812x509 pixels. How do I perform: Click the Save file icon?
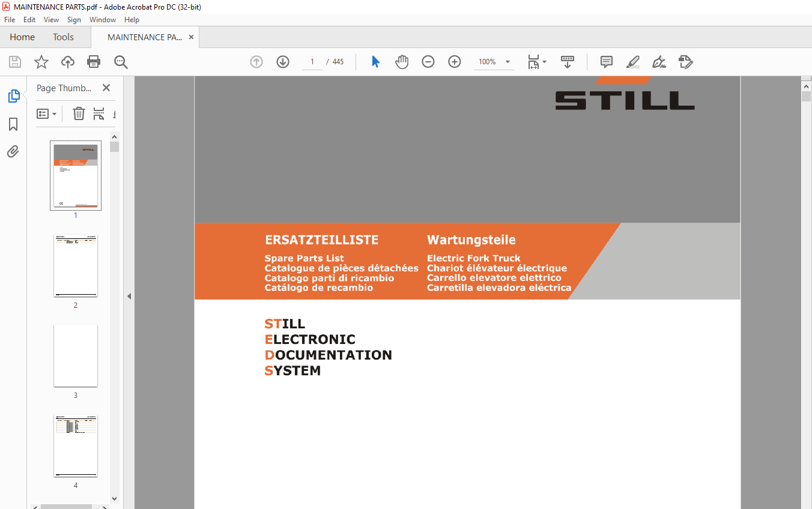coord(15,62)
